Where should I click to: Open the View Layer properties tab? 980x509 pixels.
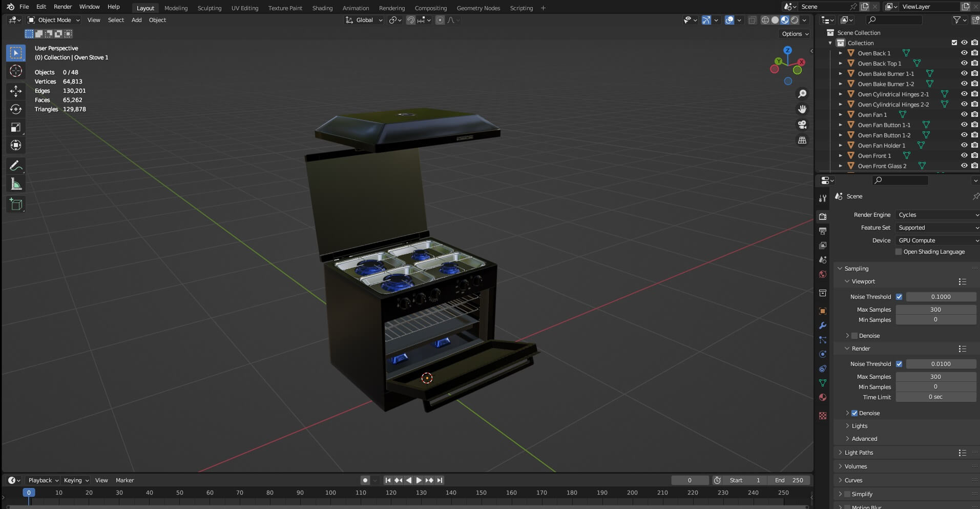pos(823,246)
